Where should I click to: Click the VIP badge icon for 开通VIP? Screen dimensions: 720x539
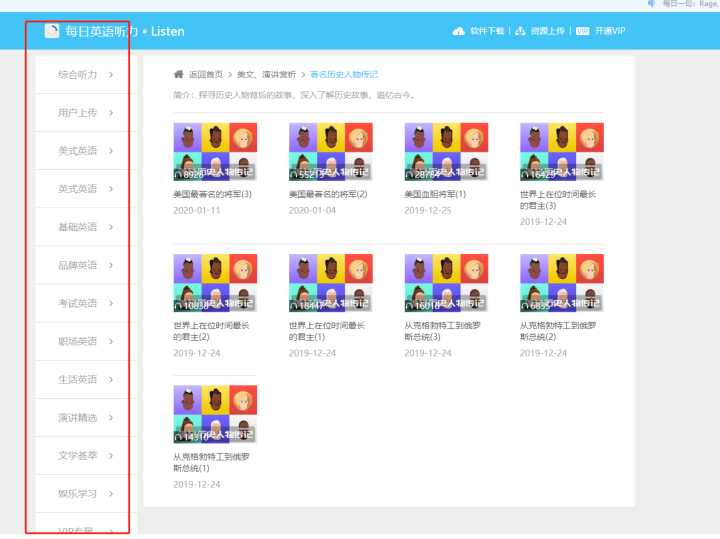[582, 31]
